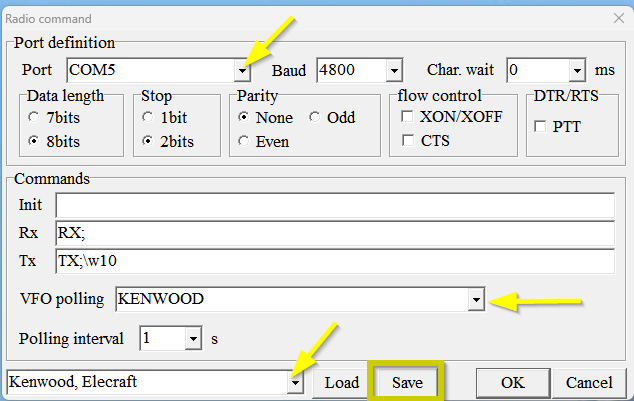The height and width of the screenshot is (401, 634).
Task: Click the Load button
Action: [342, 383]
